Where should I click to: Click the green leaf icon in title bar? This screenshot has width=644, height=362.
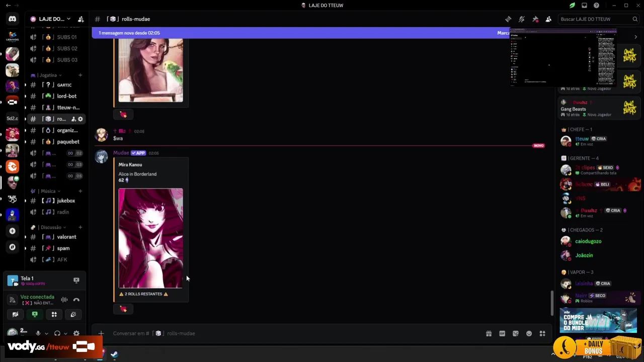tap(572, 6)
